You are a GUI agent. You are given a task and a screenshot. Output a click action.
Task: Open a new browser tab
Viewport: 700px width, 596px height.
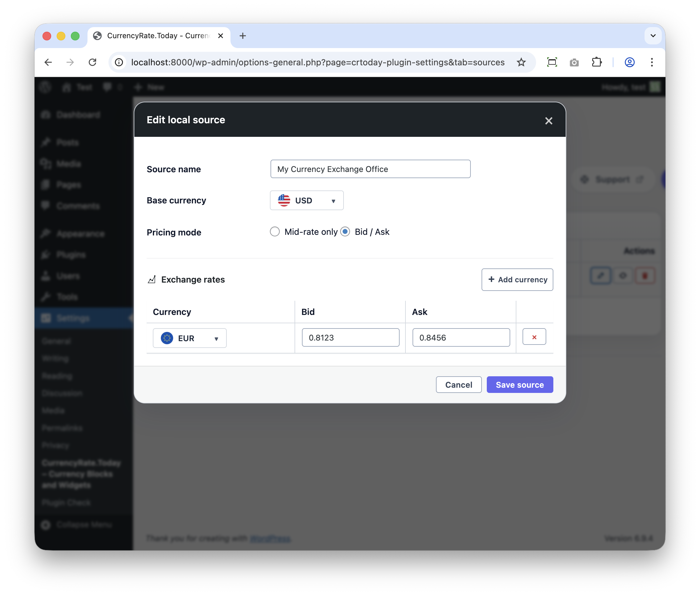click(x=242, y=36)
